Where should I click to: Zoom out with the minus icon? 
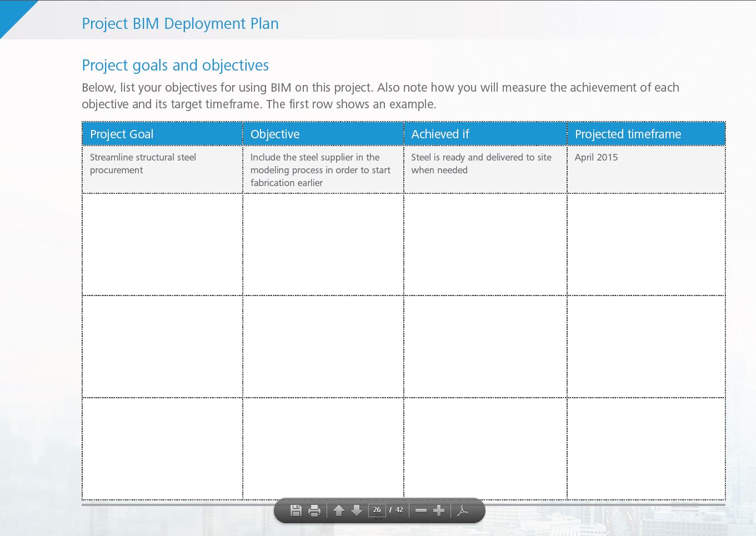tap(421, 510)
